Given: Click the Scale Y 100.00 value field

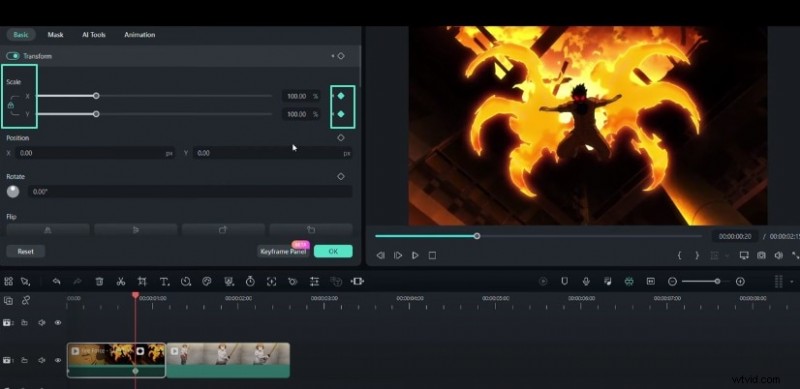Looking at the screenshot, I should point(301,114).
